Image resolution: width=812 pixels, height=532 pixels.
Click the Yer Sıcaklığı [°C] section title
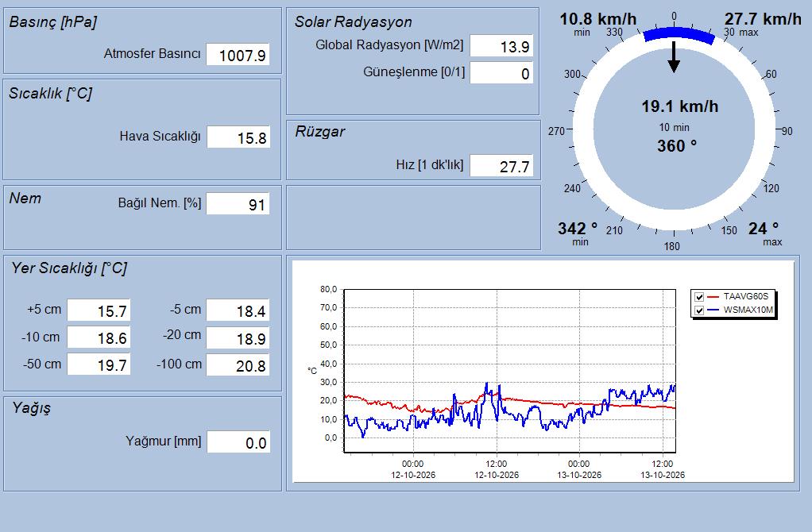point(69,268)
